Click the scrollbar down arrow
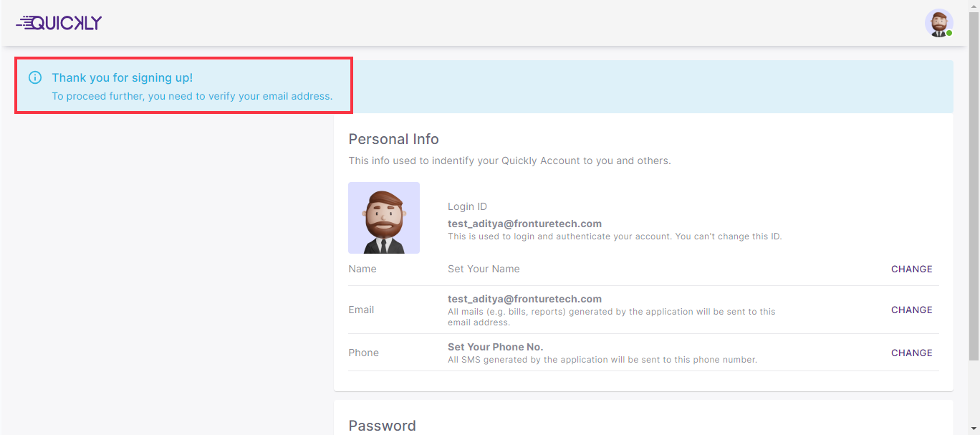The height and width of the screenshot is (435, 980). [974, 429]
